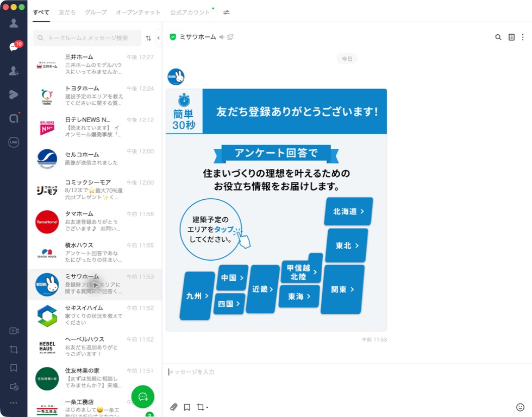Tap the 四国 region button
The height and width of the screenshot is (417, 532).
(x=229, y=304)
